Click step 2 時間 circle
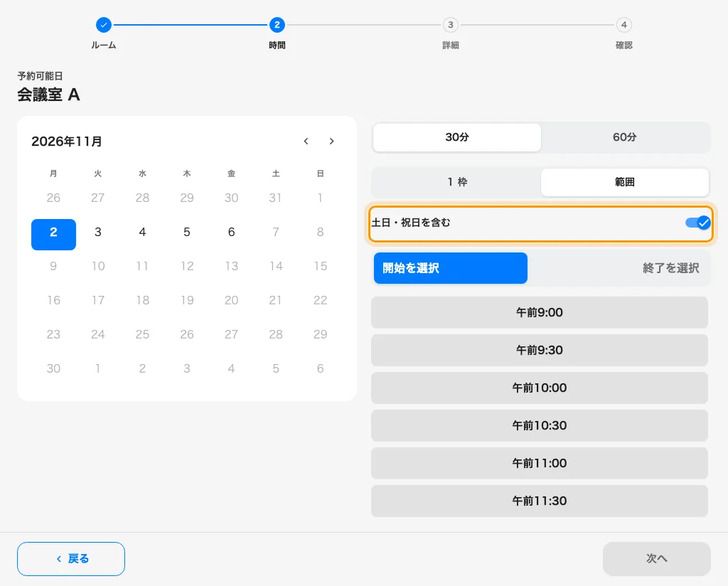Viewport: 728px width, 586px height. [x=277, y=25]
